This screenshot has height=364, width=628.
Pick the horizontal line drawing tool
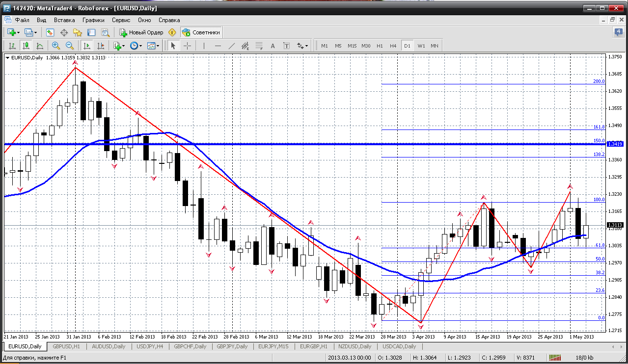tap(218, 46)
